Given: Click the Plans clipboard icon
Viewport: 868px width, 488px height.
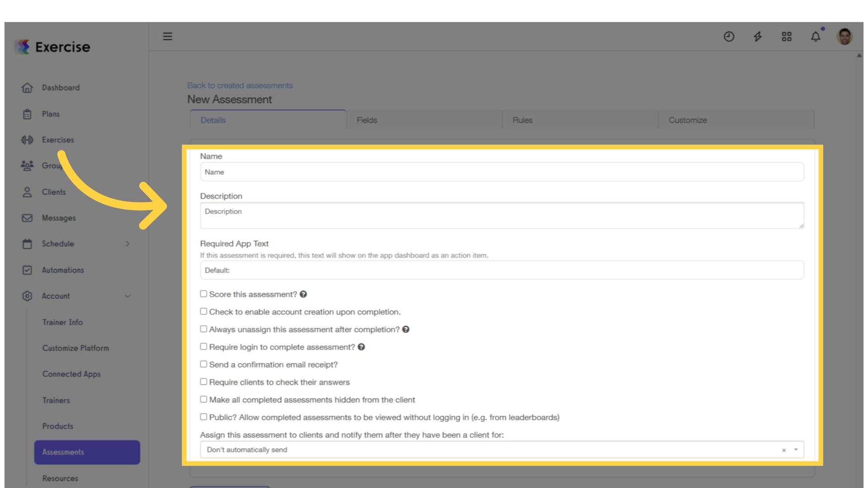Looking at the screenshot, I should (x=27, y=114).
